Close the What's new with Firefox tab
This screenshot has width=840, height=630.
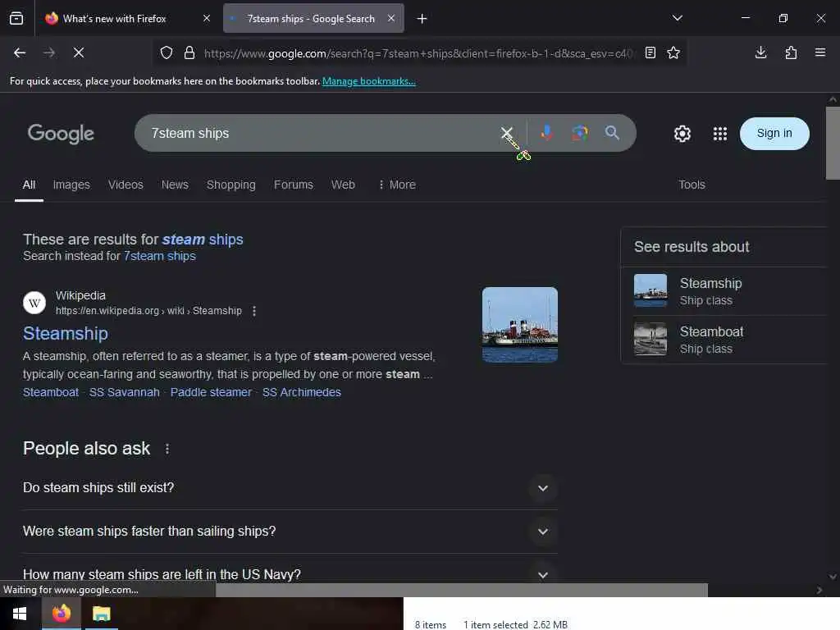[x=207, y=18]
